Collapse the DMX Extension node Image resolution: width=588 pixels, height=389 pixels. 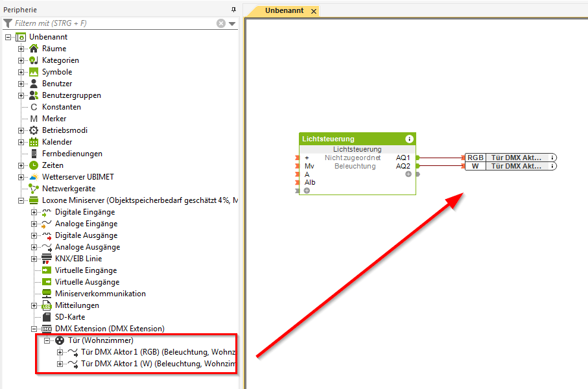pos(34,329)
